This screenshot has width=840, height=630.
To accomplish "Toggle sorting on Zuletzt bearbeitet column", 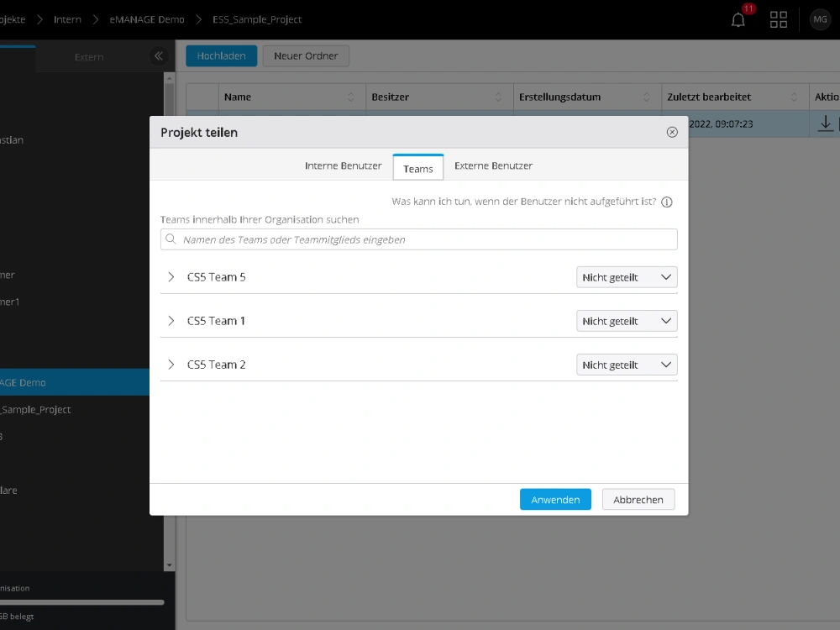I will pyautogui.click(x=795, y=97).
